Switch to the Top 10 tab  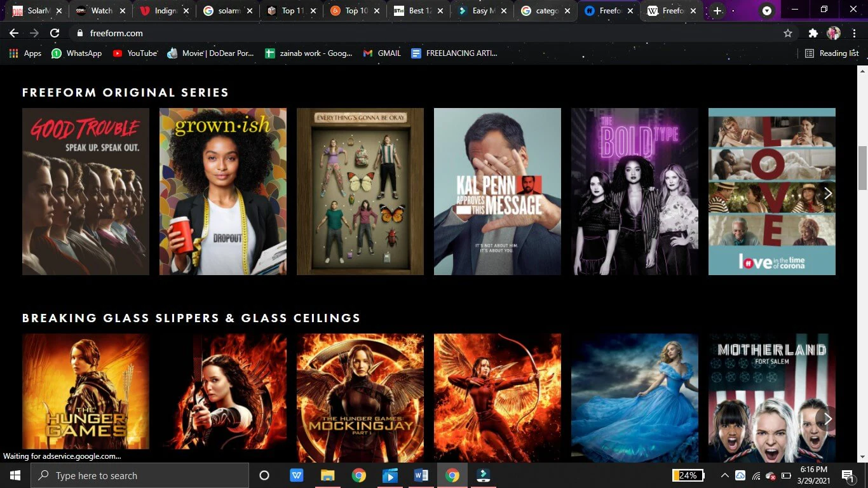click(x=355, y=11)
